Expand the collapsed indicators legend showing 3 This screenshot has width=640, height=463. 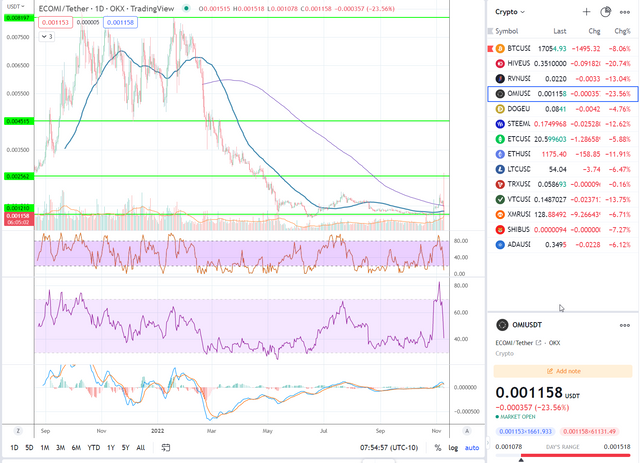(x=47, y=37)
